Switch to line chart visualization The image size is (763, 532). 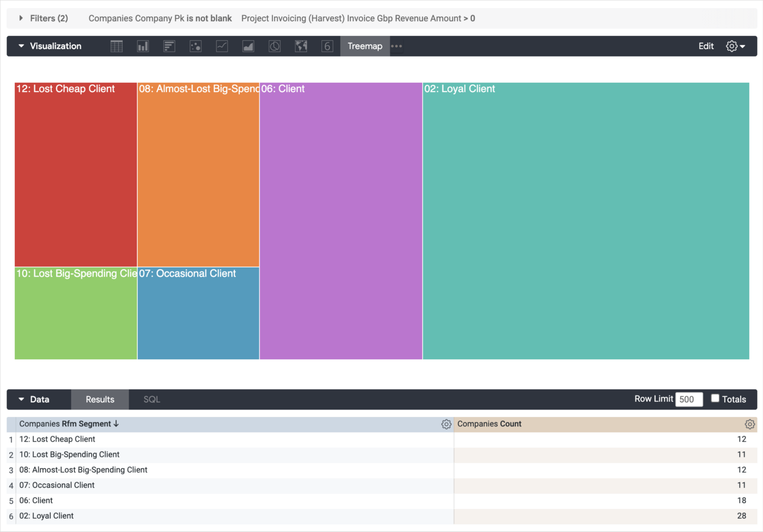222,46
